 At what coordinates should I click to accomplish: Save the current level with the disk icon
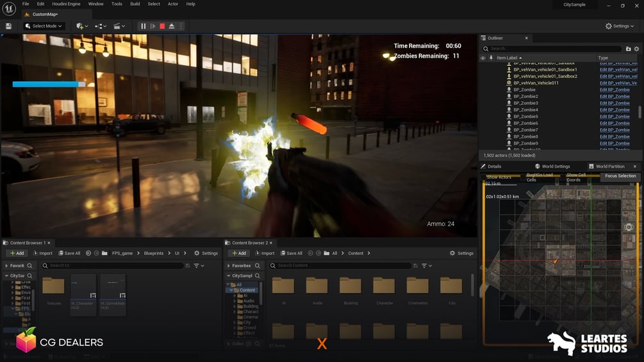coord(8,26)
